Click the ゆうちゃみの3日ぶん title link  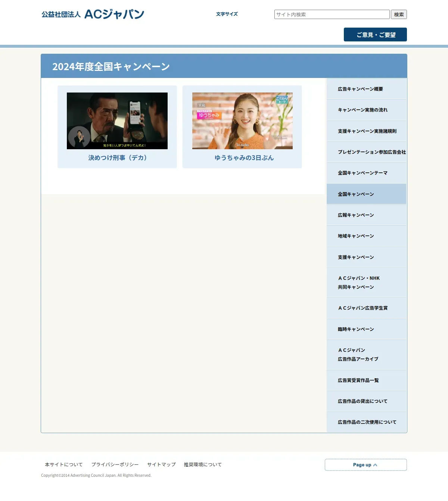coord(244,158)
